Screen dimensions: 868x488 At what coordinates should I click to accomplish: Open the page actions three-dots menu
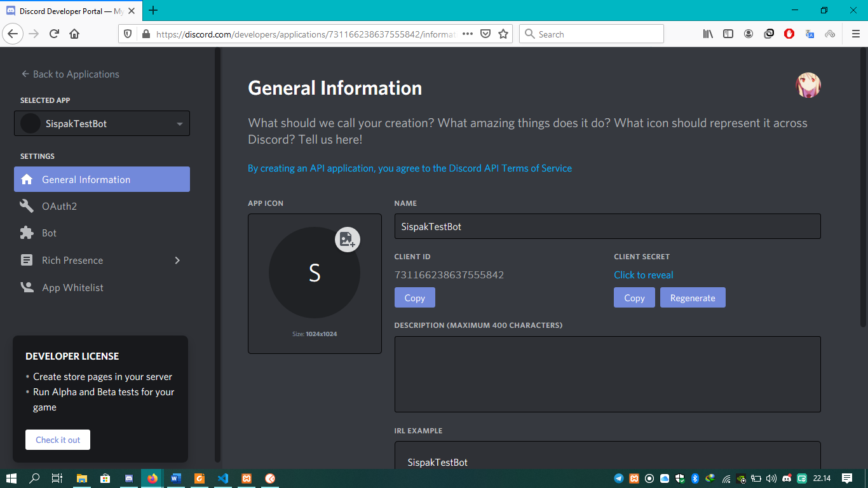[x=468, y=34]
